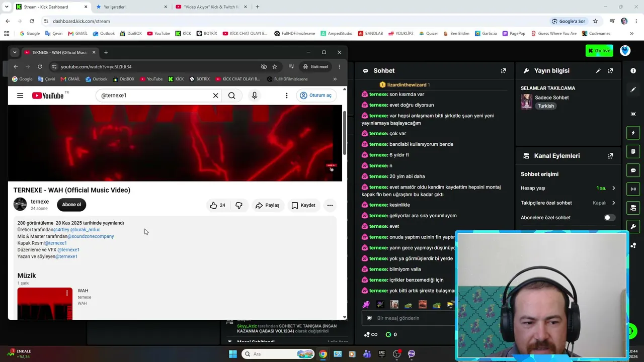This screenshot has width=644, height=362.
Task: Select the speech bubble icon in Kick sidebar
Action: pyautogui.click(x=633, y=170)
